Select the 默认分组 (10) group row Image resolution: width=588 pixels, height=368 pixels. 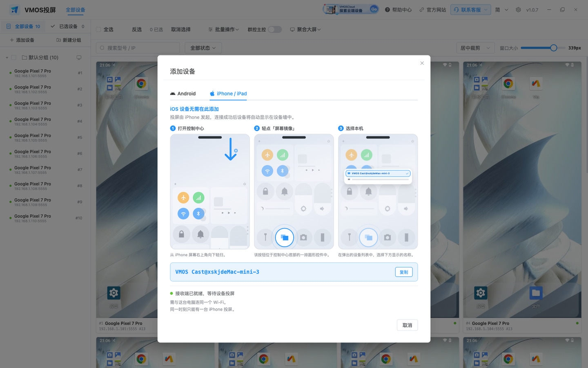pos(45,58)
